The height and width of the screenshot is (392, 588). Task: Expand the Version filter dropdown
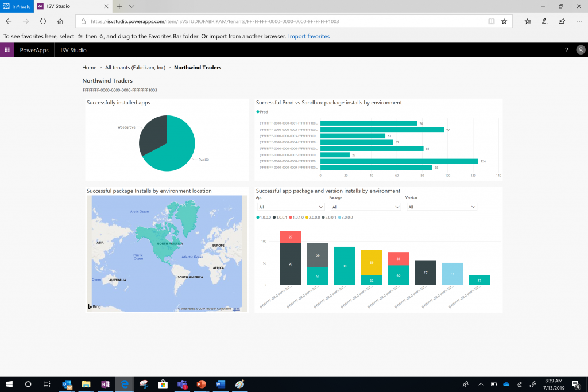click(x=442, y=207)
